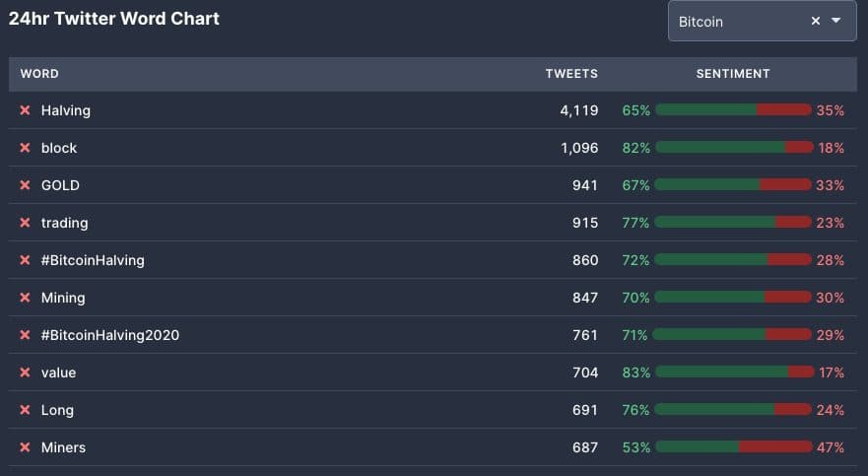Delete the value word row
868x476 pixels.
click(26, 373)
